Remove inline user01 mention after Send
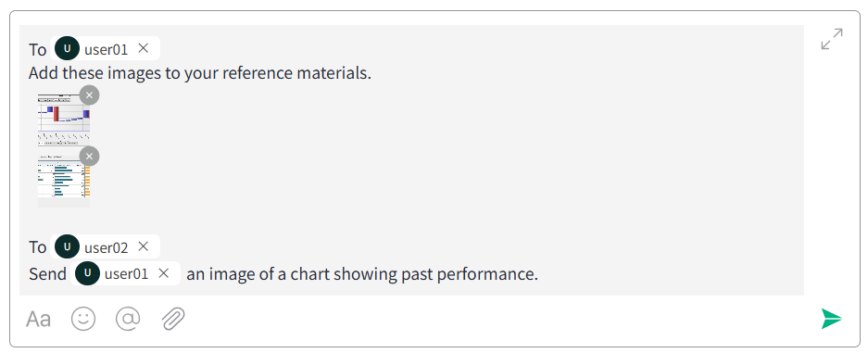The width and height of the screenshot is (868, 353). point(163,273)
